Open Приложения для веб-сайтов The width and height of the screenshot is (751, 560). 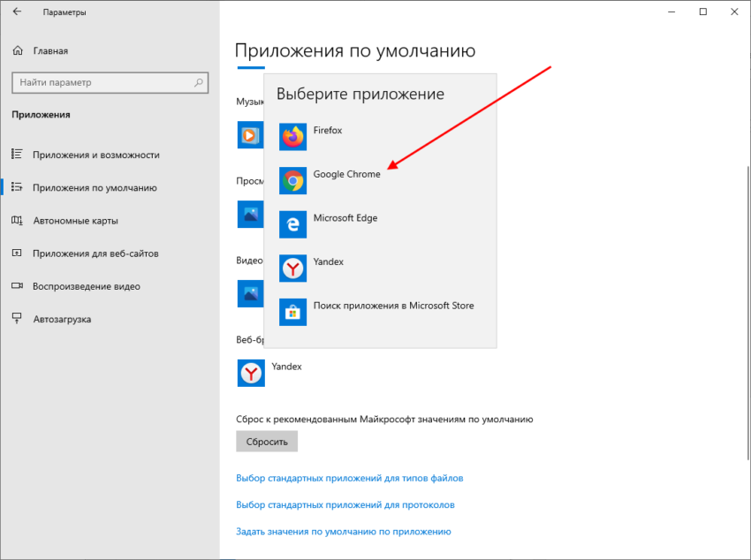pos(95,254)
